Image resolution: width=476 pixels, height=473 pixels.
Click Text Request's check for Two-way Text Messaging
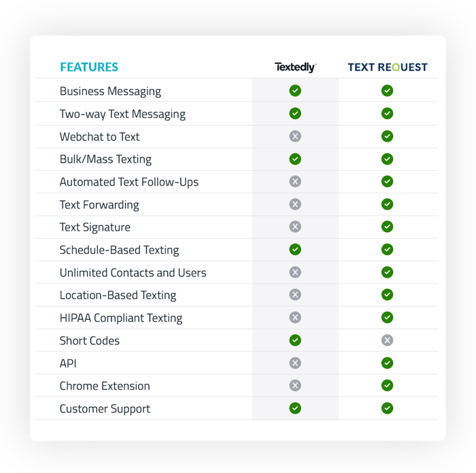coord(387,114)
